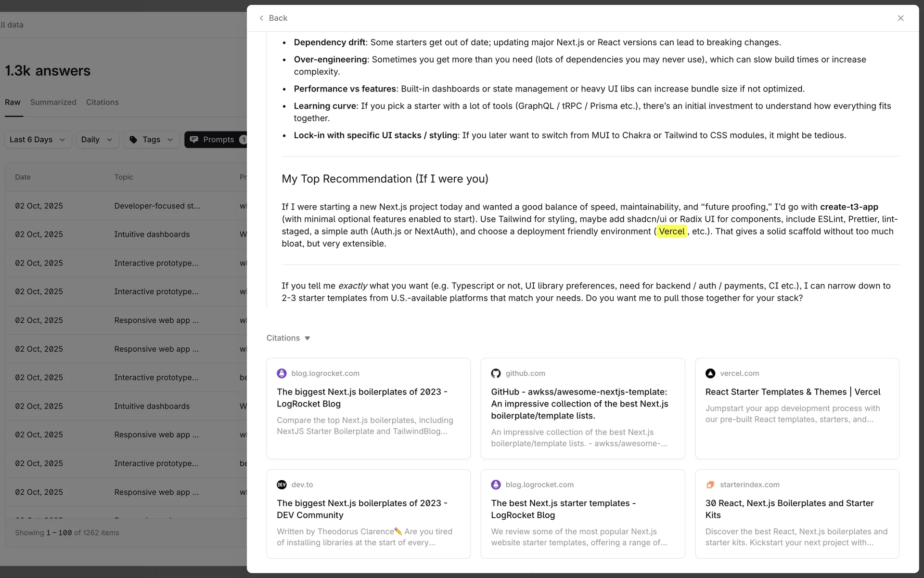
Task: Click the Vercel triangle logo icon
Action: 710,373
